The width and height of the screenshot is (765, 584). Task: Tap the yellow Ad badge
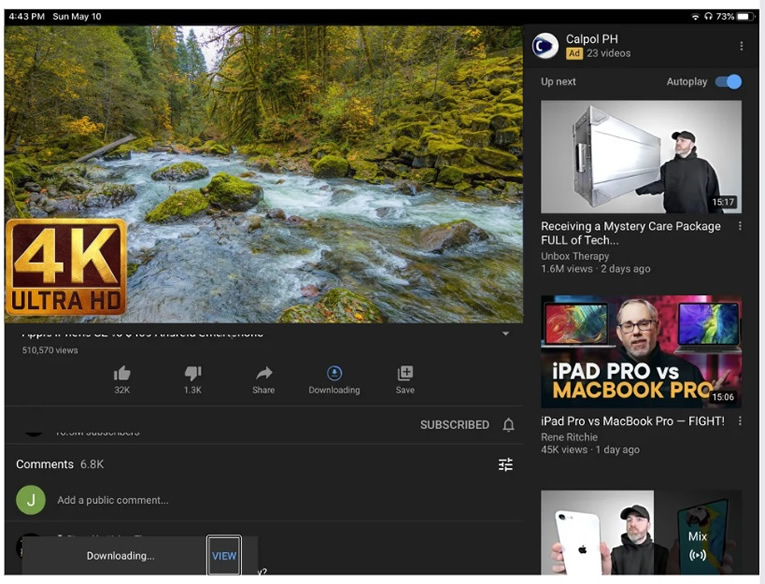point(574,54)
